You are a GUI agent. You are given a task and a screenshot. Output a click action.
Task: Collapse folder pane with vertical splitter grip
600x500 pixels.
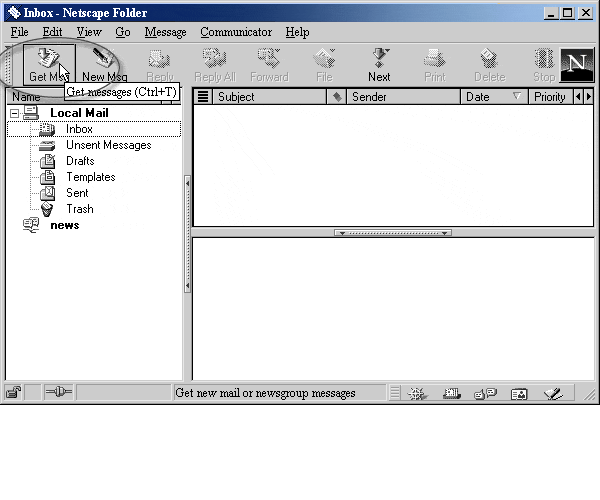pyautogui.click(x=188, y=235)
